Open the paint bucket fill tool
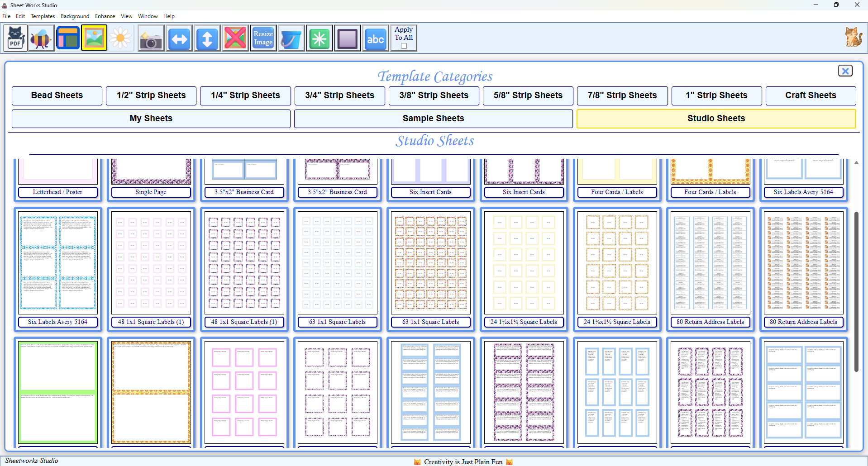 [291, 38]
